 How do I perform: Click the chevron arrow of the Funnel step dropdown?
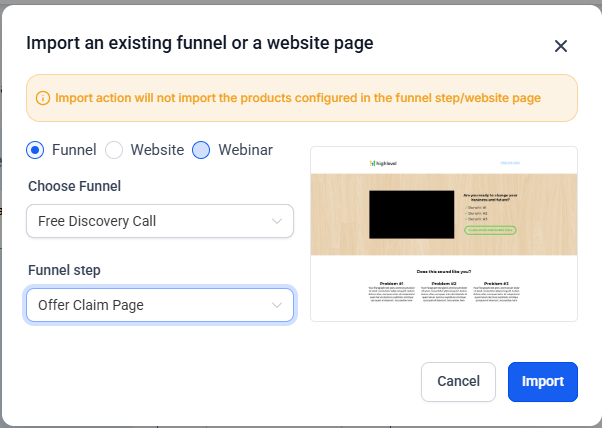click(277, 305)
